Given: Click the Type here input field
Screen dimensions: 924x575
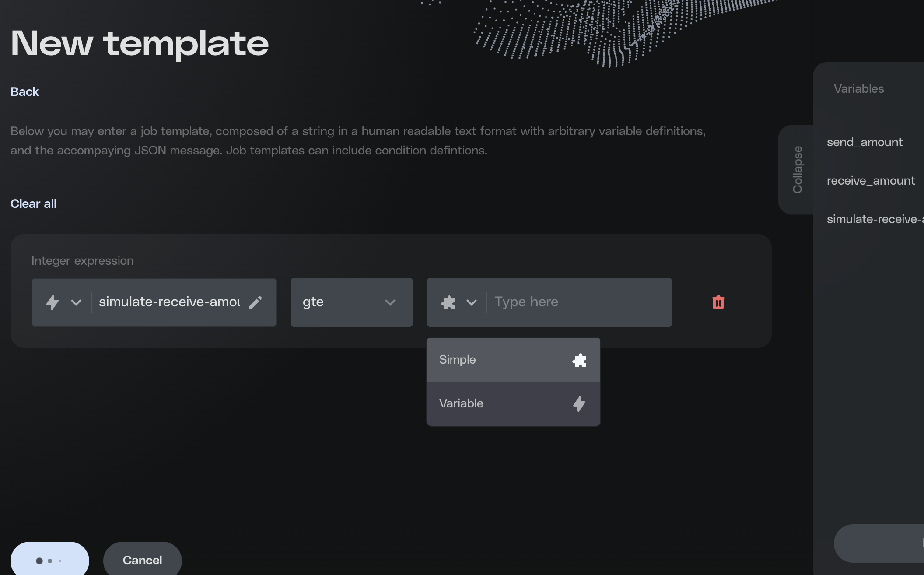Looking at the screenshot, I should pyautogui.click(x=577, y=302).
